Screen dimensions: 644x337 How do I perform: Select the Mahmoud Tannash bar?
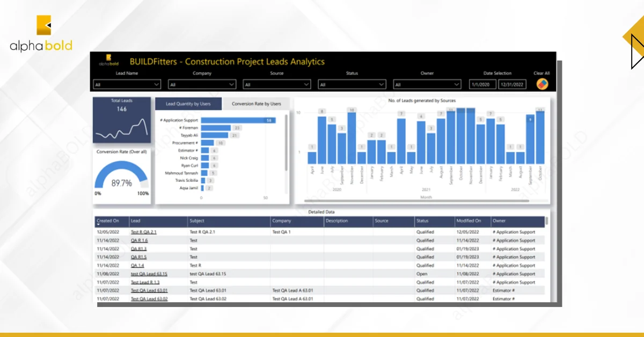coord(204,173)
